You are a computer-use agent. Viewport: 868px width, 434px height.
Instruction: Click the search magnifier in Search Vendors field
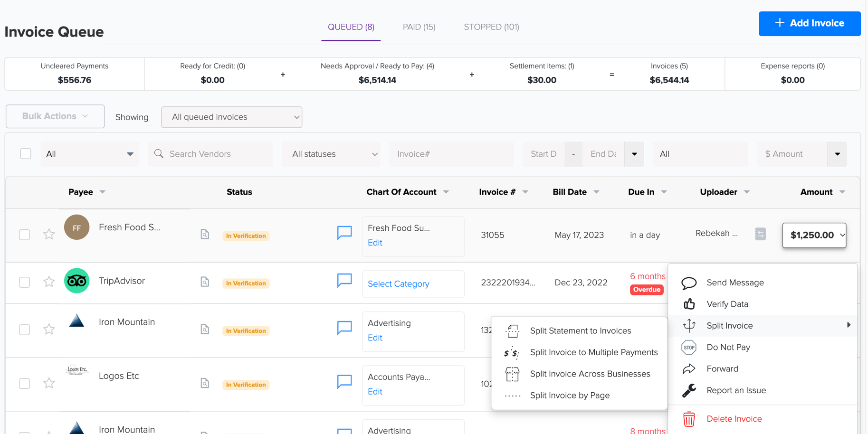tap(159, 154)
